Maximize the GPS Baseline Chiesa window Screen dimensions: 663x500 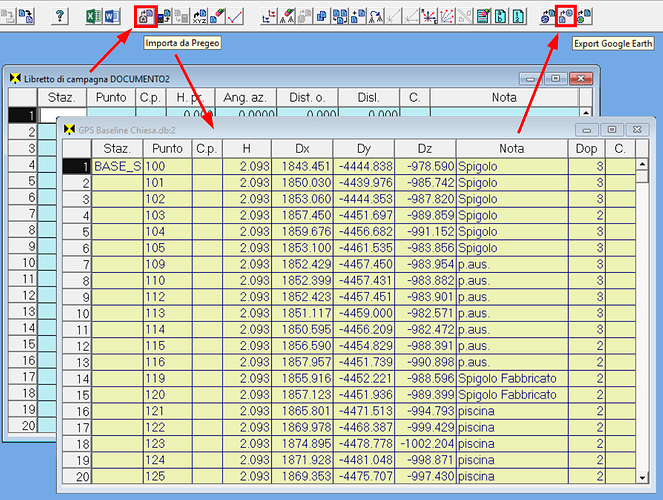click(x=611, y=129)
